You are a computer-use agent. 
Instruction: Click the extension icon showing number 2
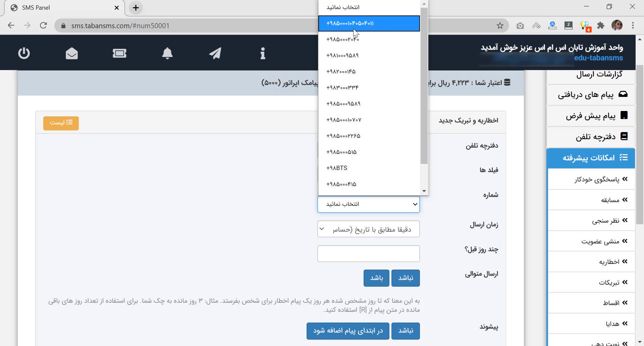[569, 25]
